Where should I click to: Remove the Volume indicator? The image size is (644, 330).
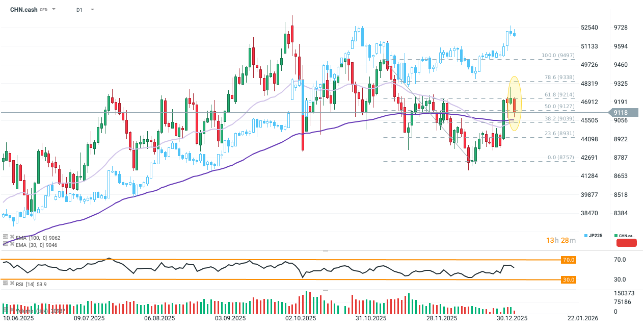pyautogui.click(x=12, y=310)
